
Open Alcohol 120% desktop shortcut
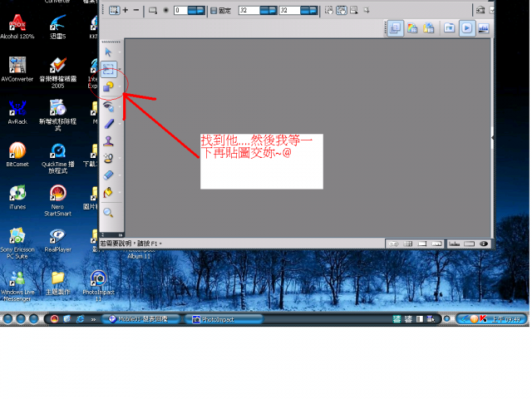tap(17, 27)
